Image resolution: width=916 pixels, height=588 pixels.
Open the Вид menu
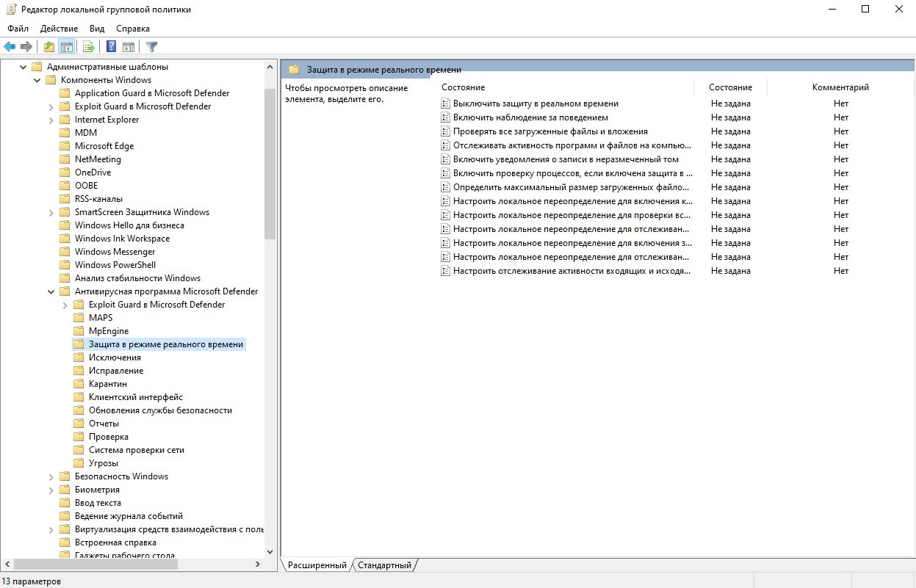coord(97,29)
